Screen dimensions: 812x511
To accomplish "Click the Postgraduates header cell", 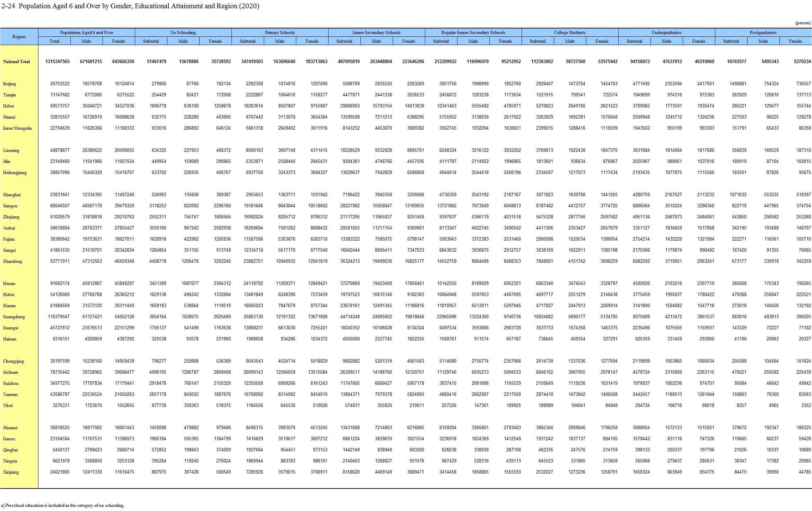I will (x=763, y=33).
